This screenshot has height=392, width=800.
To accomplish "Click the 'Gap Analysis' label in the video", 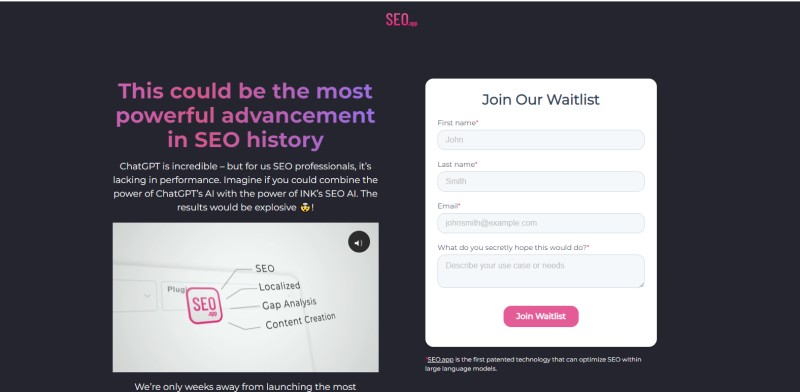I will pyautogui.click(x=289, y=304).
